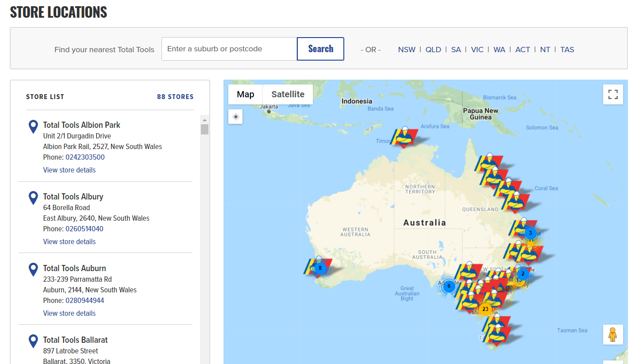
Task: Click the my-location target button on map
Action: tap(236, 117)
